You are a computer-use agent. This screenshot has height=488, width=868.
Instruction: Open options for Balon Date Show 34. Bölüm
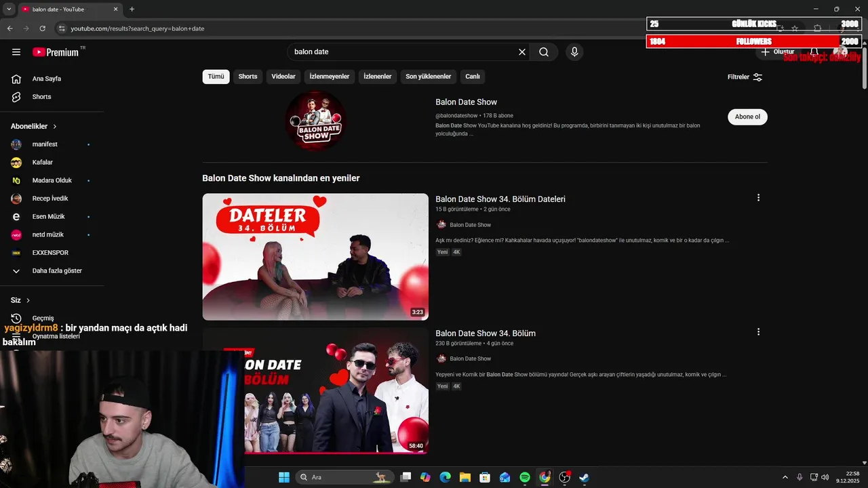[x=758, y=332]
